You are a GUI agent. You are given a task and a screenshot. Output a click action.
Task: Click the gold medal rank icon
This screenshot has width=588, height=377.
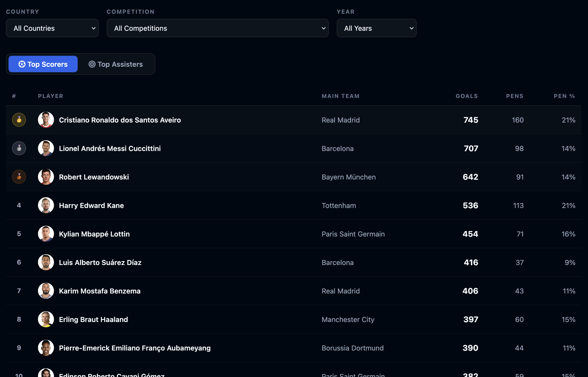[x=19, y=120]
